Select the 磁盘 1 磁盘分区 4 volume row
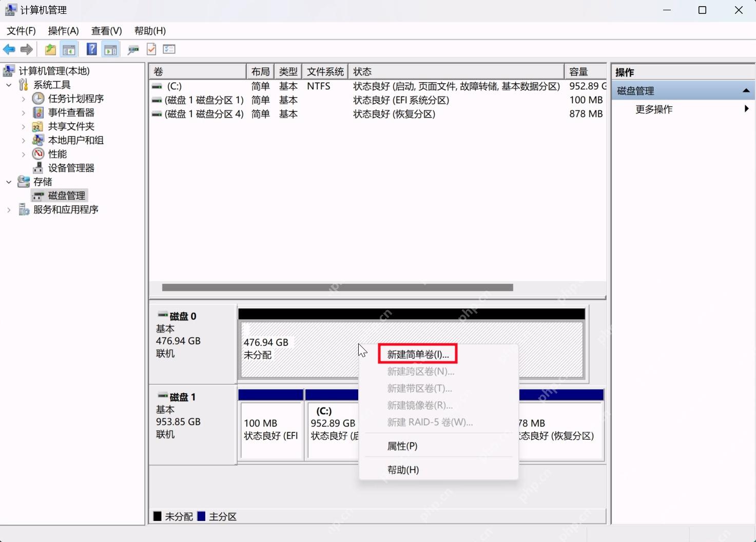This screenshot has height=542, width=756. (x=378, y=114)
